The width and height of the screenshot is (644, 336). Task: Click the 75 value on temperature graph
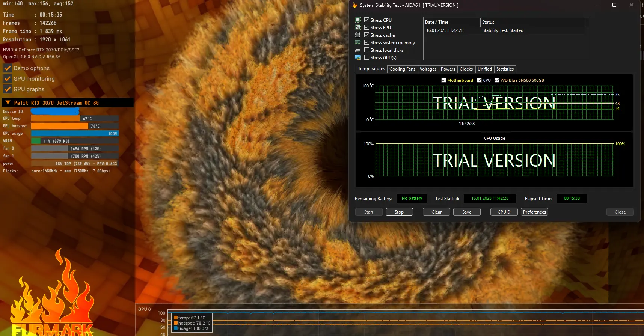[x=617, y=95]
